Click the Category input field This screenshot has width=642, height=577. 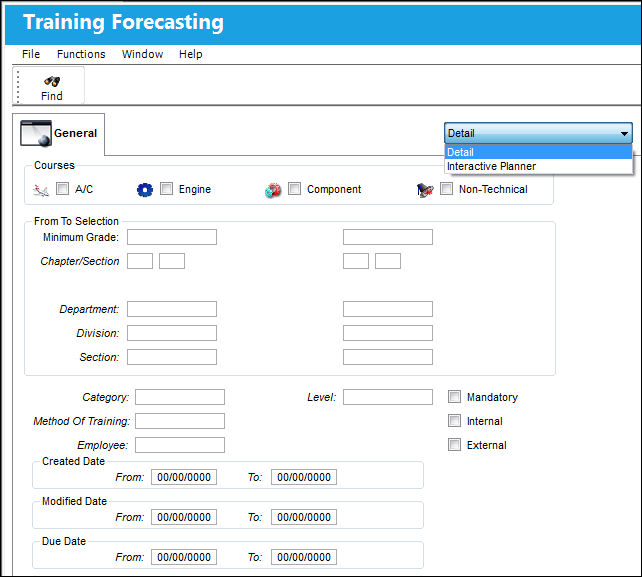(180, 397)
